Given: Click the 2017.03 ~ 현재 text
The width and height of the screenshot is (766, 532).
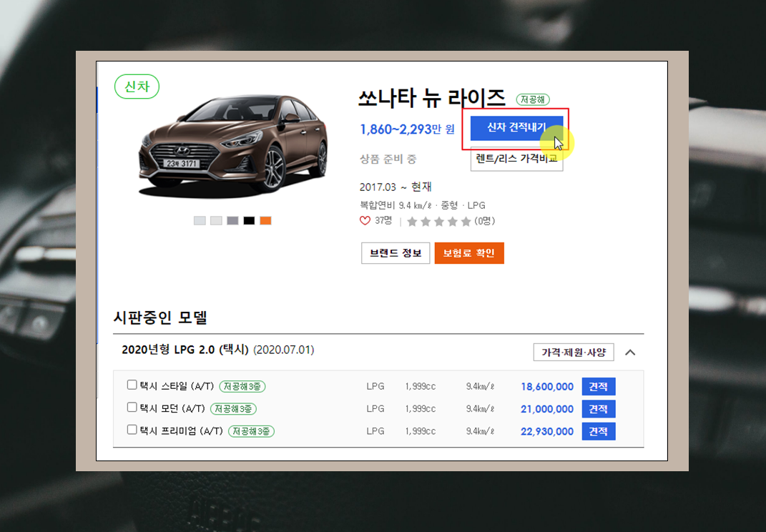Looking at the screenshot, I should (x=396, y=187).
